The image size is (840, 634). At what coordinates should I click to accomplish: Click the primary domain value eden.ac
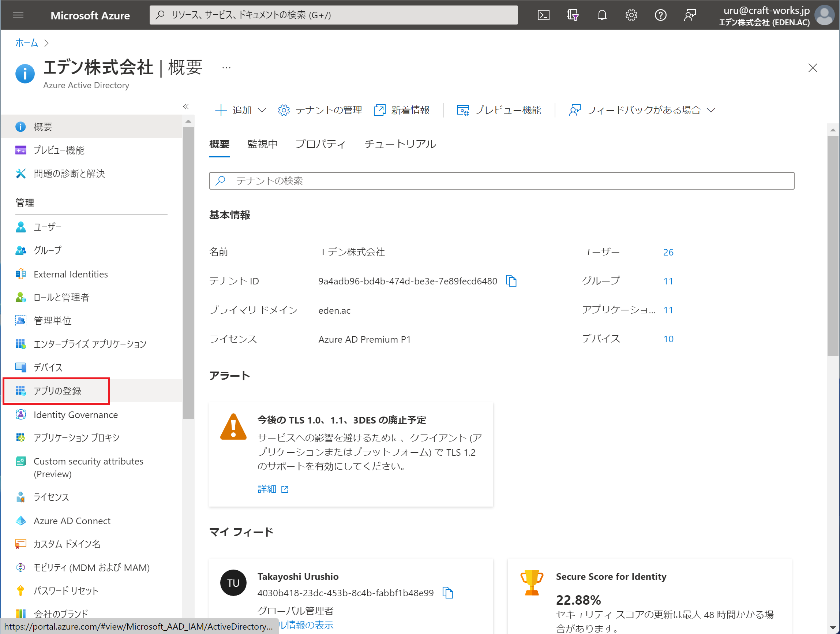point(334,310)
